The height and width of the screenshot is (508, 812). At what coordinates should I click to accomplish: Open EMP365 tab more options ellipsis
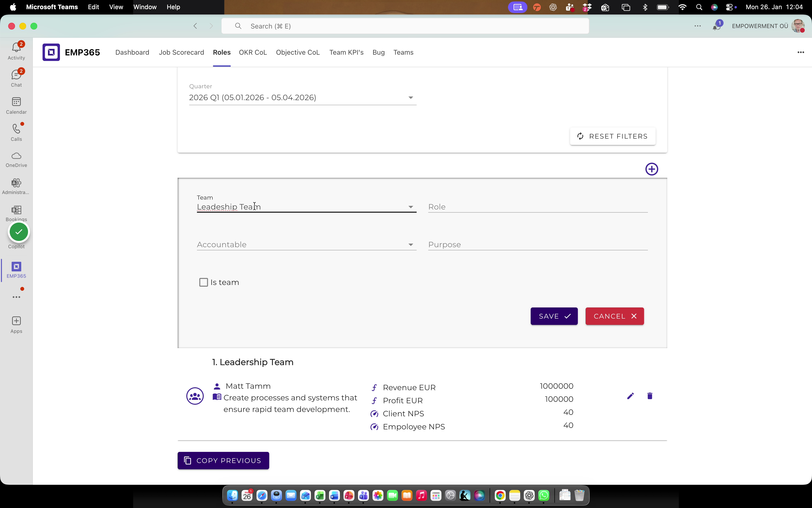tap(801, 52)
